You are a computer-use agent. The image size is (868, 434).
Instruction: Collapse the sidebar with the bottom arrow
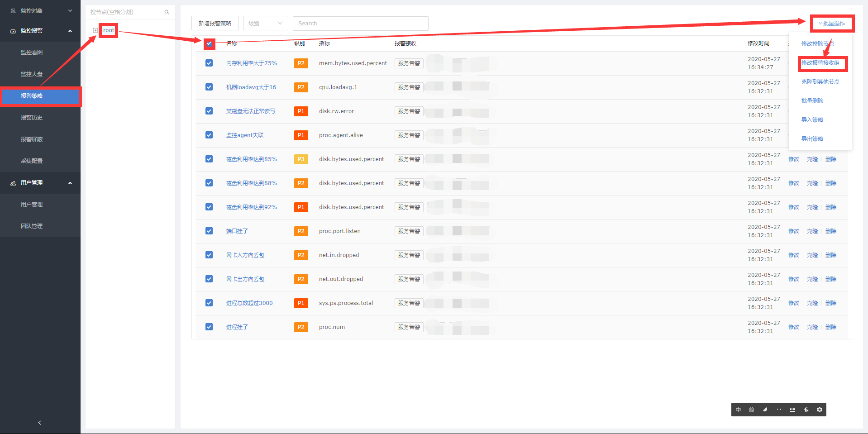click(40, 423)
